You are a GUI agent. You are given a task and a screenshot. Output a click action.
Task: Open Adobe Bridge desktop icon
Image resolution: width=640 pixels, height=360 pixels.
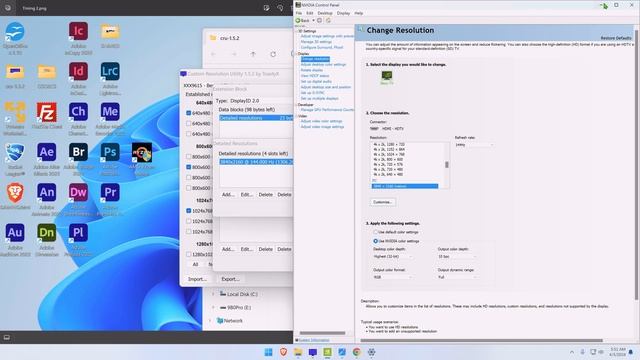78,159
